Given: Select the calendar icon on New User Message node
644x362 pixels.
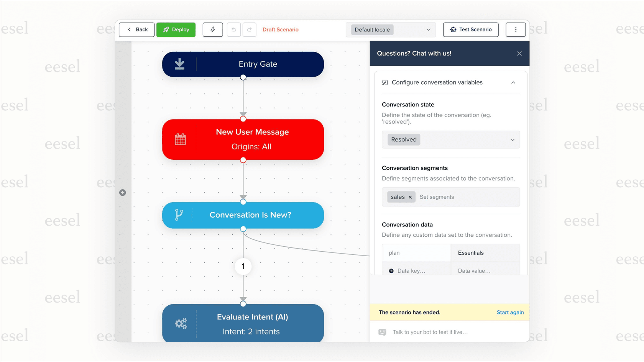Looking at the screenshot, I should 180,139.
